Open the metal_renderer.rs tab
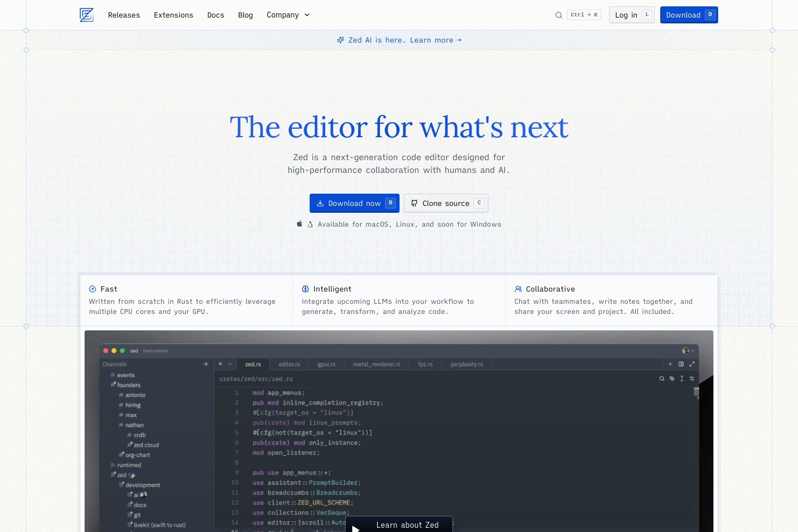The width and height of the screenshot is (798, 532). click(377, 364)
